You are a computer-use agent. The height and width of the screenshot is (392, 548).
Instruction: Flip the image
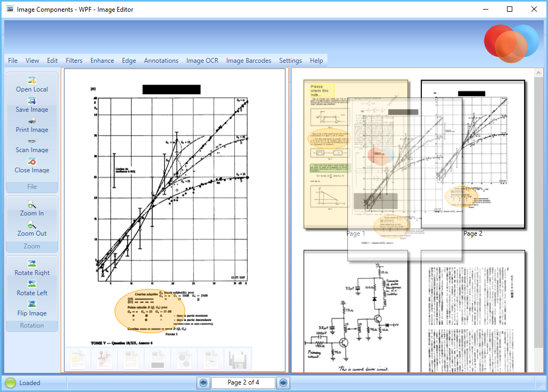coord(32,309)
